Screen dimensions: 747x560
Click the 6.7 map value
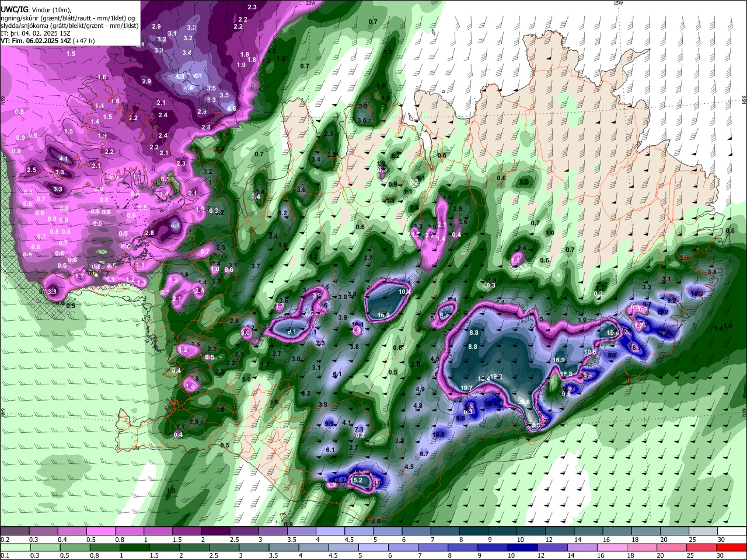tap(424, 454)
